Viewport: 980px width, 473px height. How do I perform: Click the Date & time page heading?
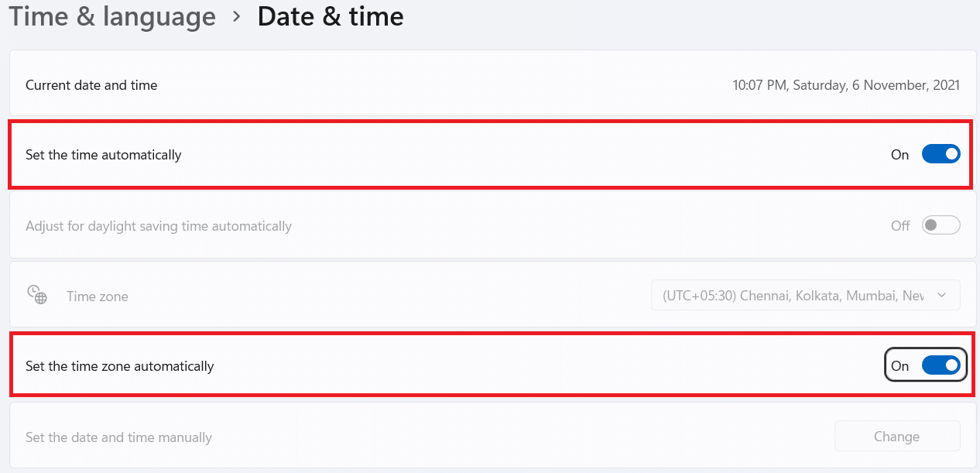point(331,17)
